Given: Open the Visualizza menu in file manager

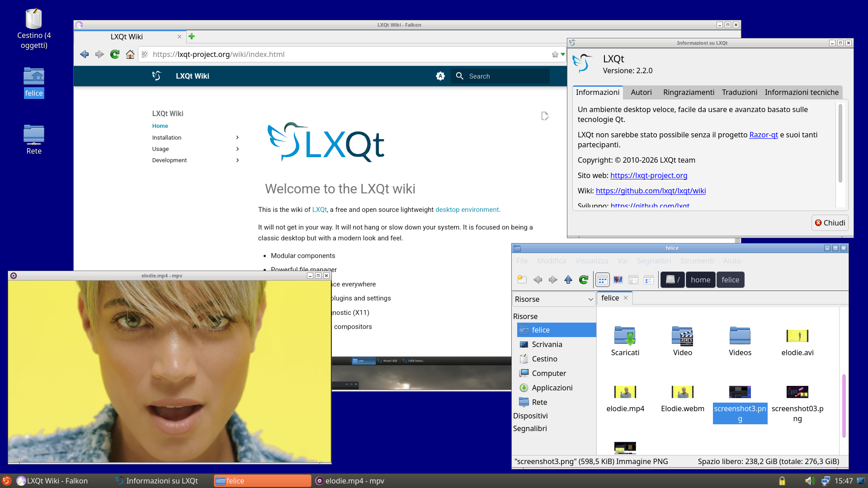Looking at the screenshot, I should point(591,261).
